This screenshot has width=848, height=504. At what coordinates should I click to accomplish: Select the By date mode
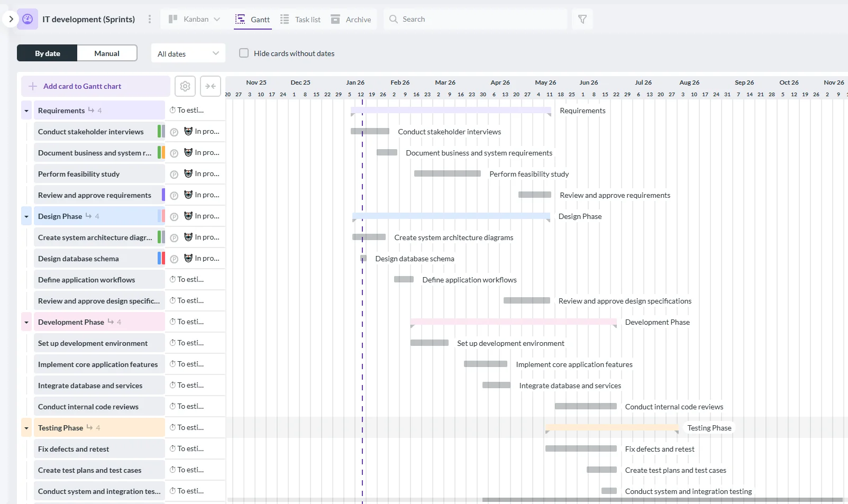click(x=47, y=53)
